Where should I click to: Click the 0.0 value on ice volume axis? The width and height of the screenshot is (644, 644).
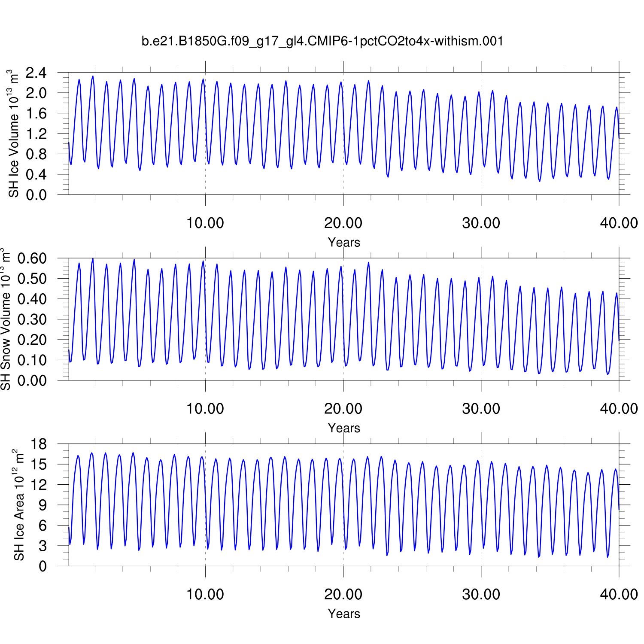(36, 195)
